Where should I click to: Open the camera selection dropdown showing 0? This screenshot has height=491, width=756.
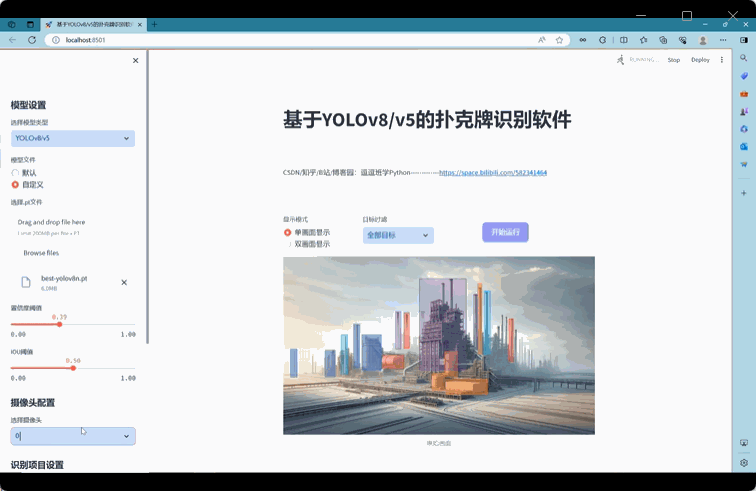coord(73,436)
